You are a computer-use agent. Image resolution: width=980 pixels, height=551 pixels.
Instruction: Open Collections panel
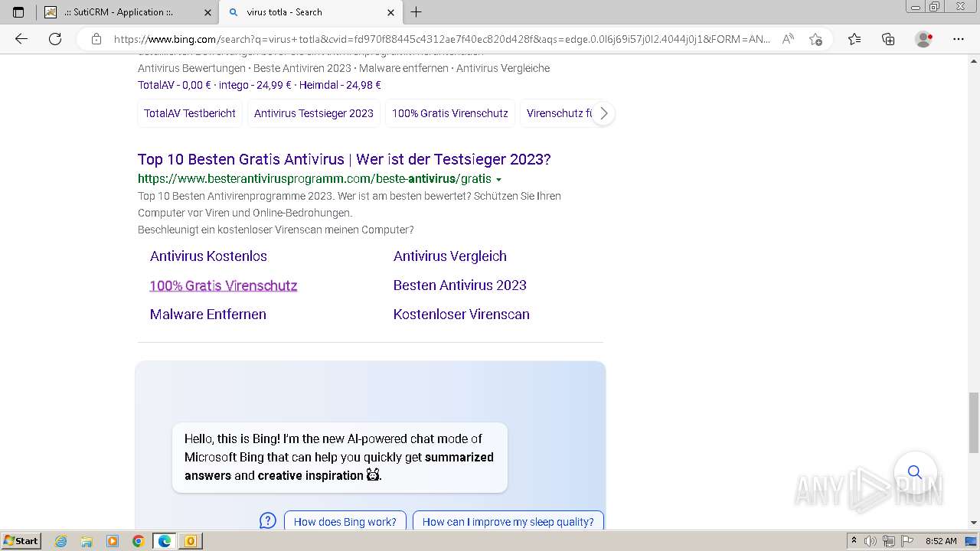pyautogui.click(x=888, y=39)
